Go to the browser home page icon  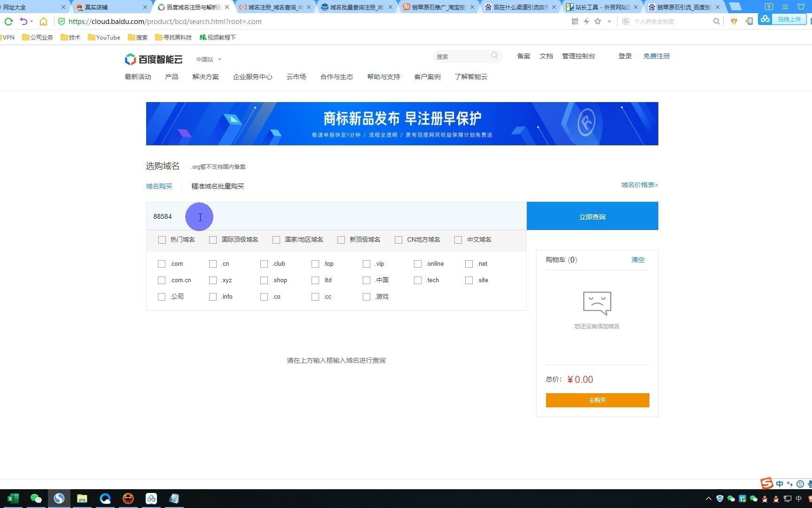pyautogui.click(x=43, y=21)
